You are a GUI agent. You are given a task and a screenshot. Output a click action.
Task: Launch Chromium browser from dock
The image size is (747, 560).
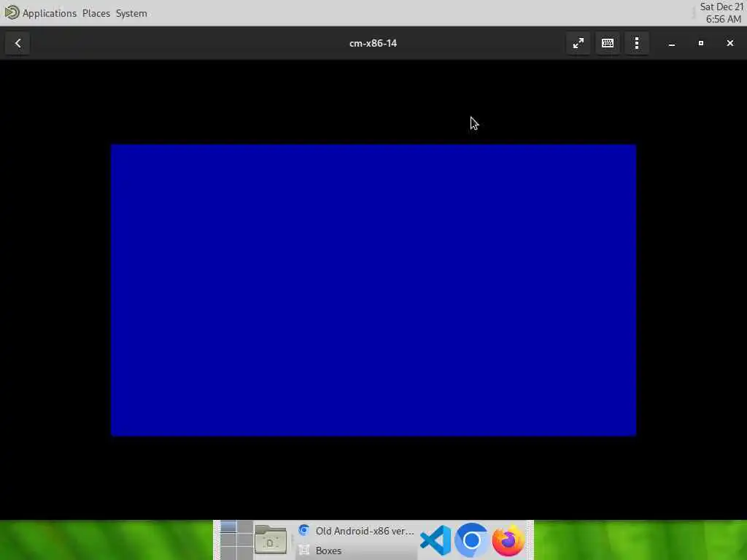tap(472, 540)
